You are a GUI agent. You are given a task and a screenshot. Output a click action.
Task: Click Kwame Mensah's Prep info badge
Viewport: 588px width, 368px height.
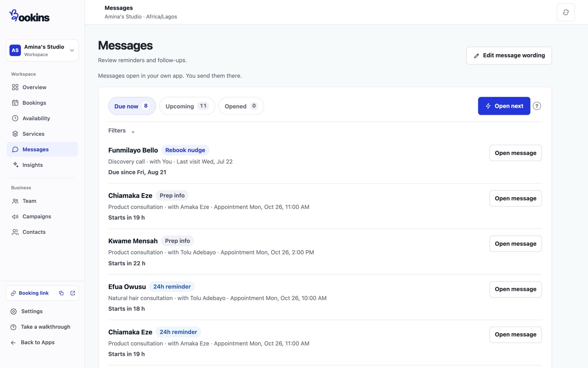178,241
